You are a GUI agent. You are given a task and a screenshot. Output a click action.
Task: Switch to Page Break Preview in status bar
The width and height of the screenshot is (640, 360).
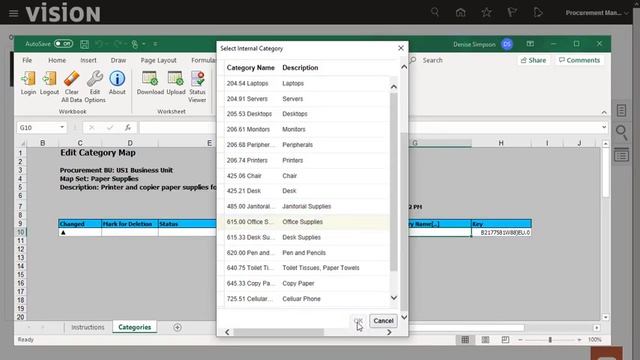coord(505,340)
